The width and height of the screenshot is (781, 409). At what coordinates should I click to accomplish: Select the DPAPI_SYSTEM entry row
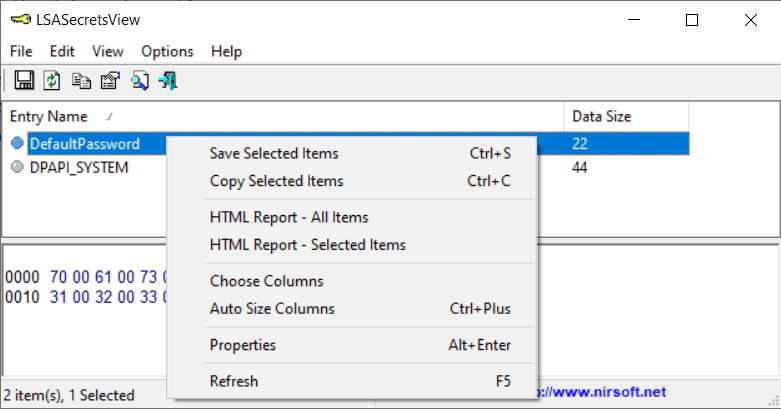click(79, 167)
